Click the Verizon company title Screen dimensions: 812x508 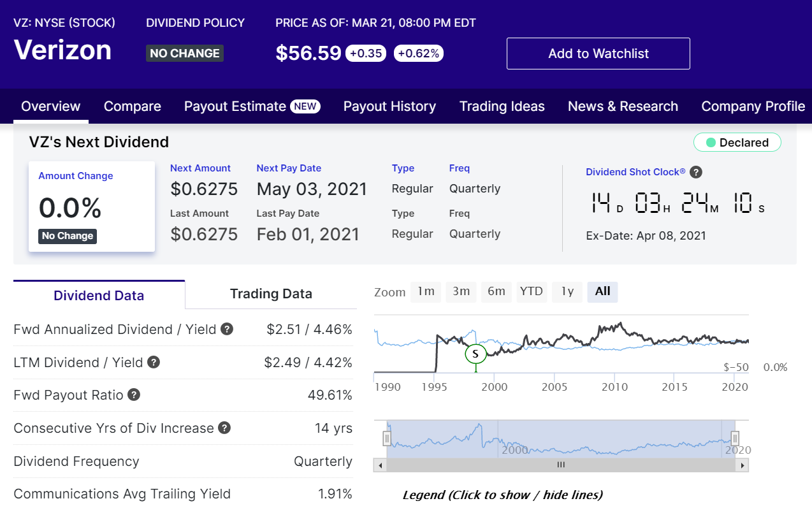point(62,50)
